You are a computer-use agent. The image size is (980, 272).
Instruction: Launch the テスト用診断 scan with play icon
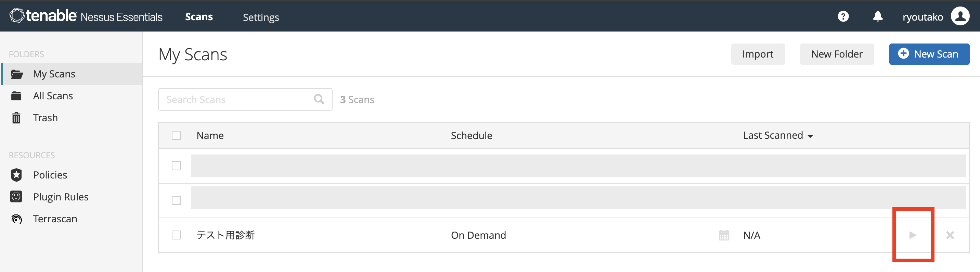(913, 235)
